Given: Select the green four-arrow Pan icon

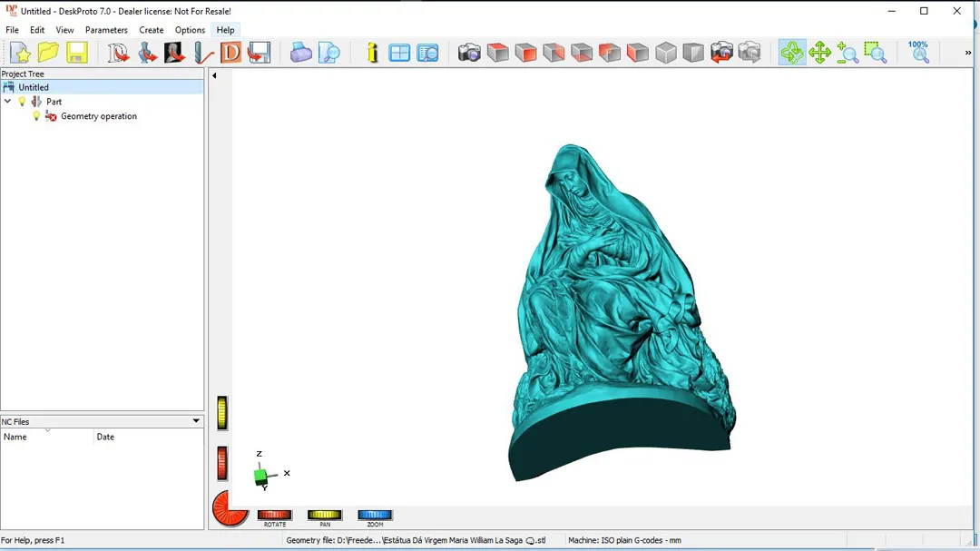Looking at the screenshot, I should click(x=820, y=54).
